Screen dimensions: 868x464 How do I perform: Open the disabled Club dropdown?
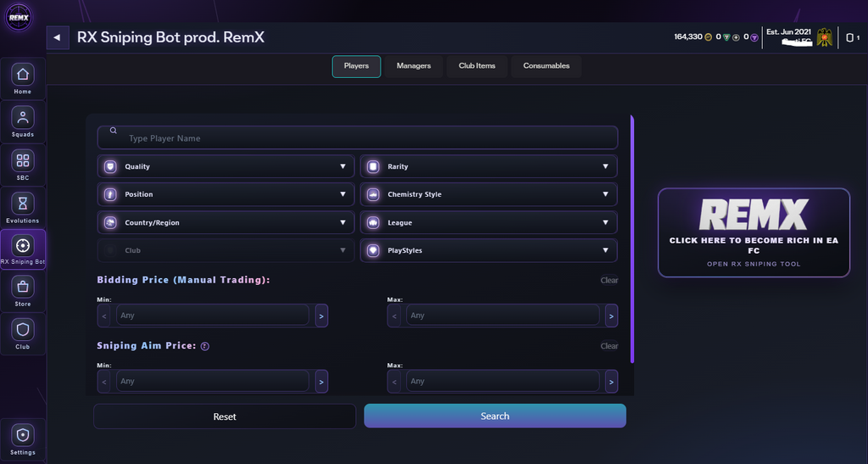point(225,250)
